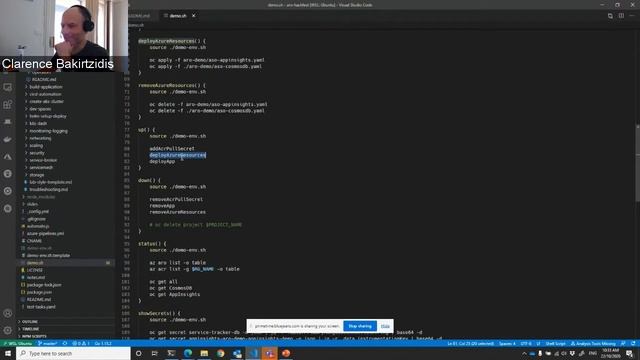
Task: Open the Docker view in the activity bar
Action: point(7,139)
